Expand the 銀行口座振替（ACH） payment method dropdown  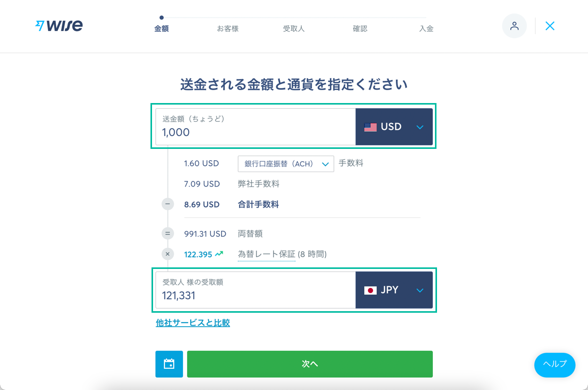[286, 164]
